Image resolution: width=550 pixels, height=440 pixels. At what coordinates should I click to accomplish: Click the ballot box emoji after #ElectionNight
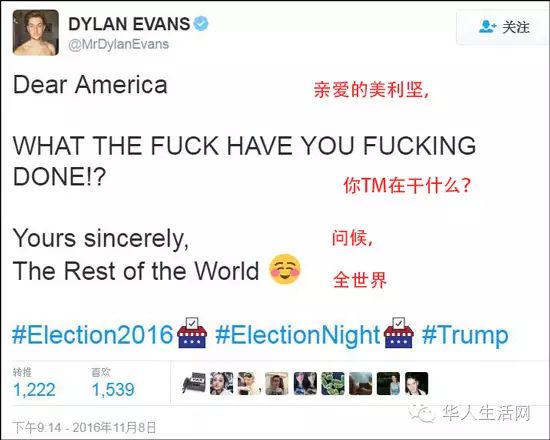(x=399, y=333)
